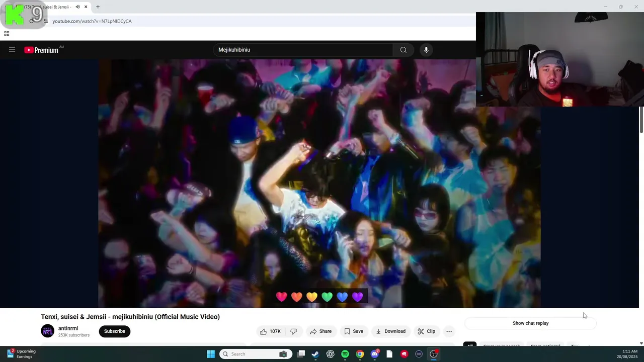The height and width of the screenshot is (362, 644).
Task: Open antinrml channel avatar
Action: 48,331
